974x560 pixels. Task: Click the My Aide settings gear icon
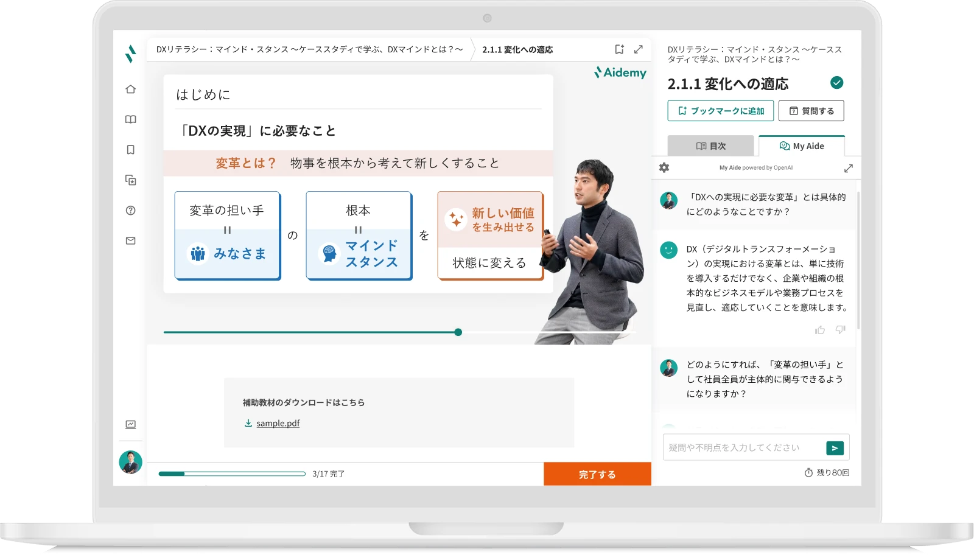pos(664,167)
